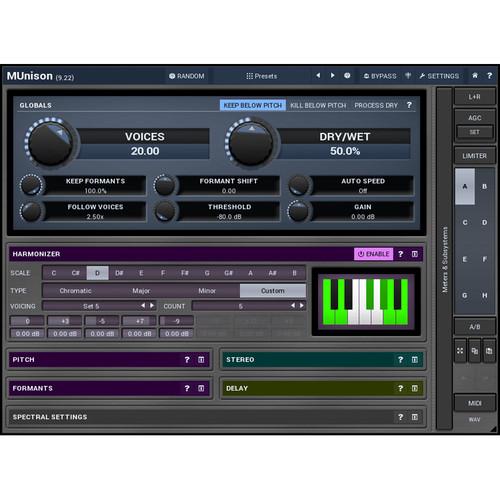Click the pin icon next to BYPASS
The height and width of the screenshot is (500, 500).
[408, 76]
